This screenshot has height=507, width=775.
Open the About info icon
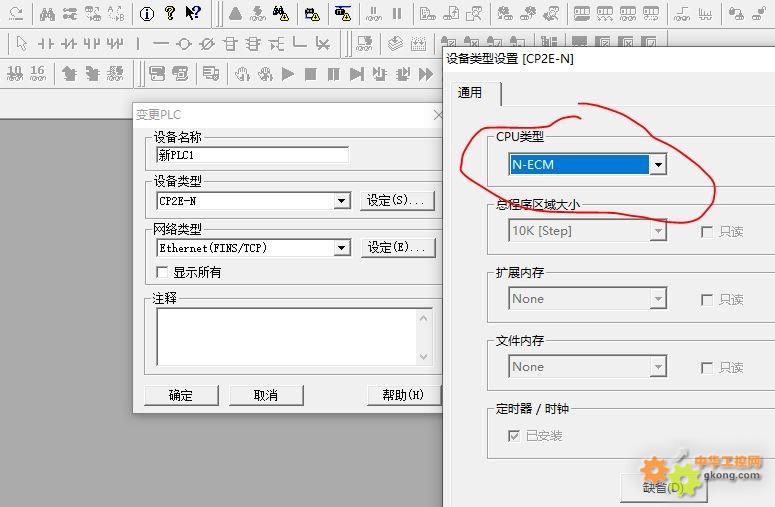coord(147,14)
